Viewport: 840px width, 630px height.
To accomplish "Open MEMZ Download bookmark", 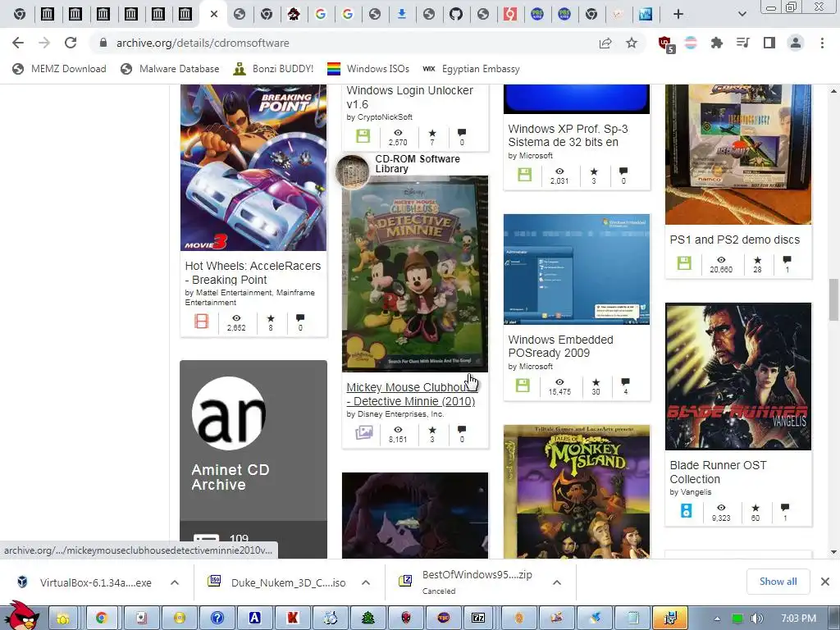I will tap(59, 69).
